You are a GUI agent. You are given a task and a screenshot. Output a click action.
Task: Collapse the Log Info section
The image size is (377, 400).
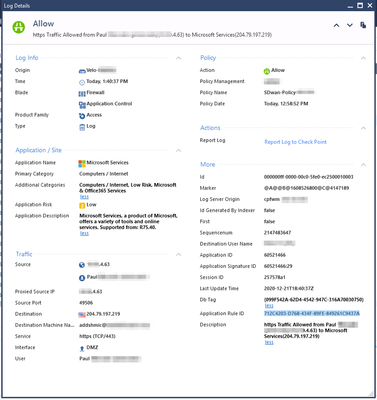click(179, 58)
